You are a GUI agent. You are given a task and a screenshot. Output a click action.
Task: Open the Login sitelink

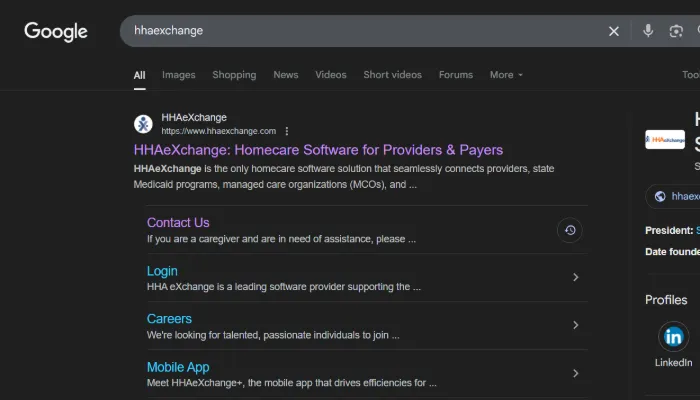(x=162, y=271)
